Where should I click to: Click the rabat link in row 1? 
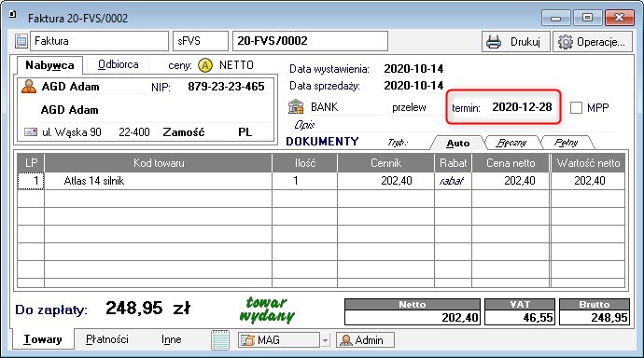pos(452,181)
